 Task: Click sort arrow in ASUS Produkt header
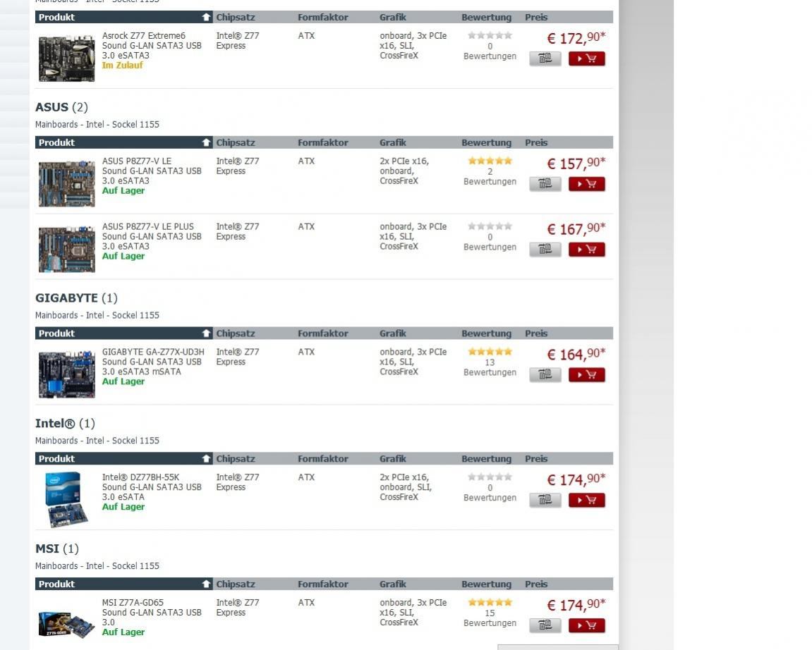206,142
